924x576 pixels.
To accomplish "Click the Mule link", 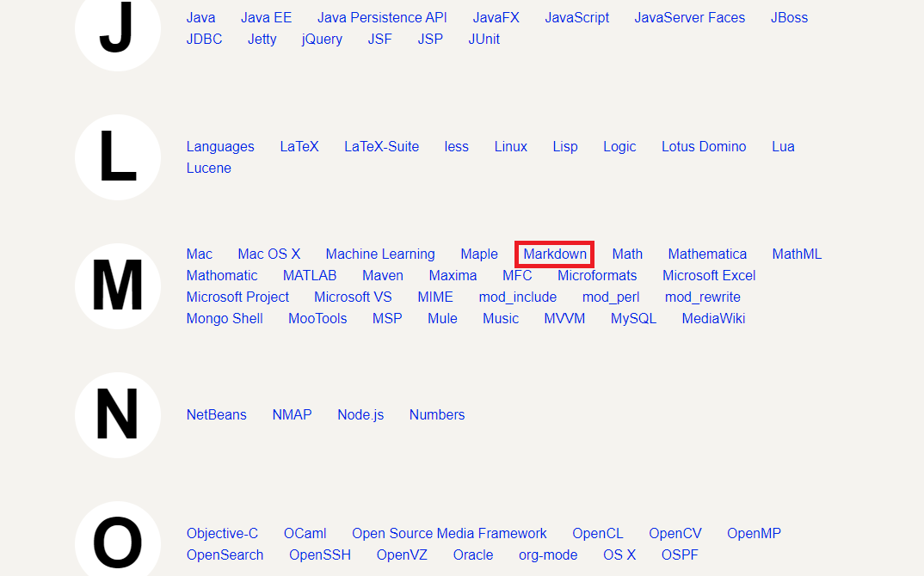I will tap(442, 319).
